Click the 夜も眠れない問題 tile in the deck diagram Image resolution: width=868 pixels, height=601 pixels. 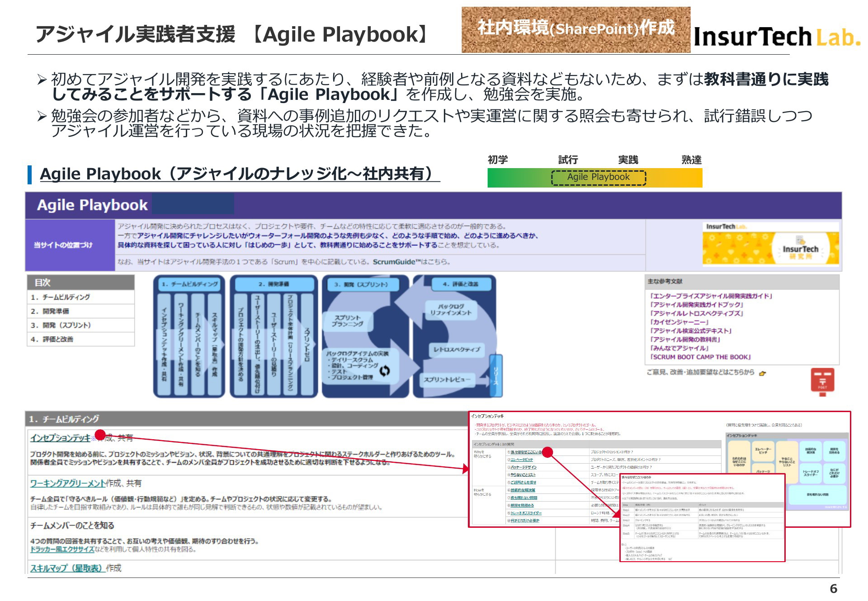tap(817, 494)
